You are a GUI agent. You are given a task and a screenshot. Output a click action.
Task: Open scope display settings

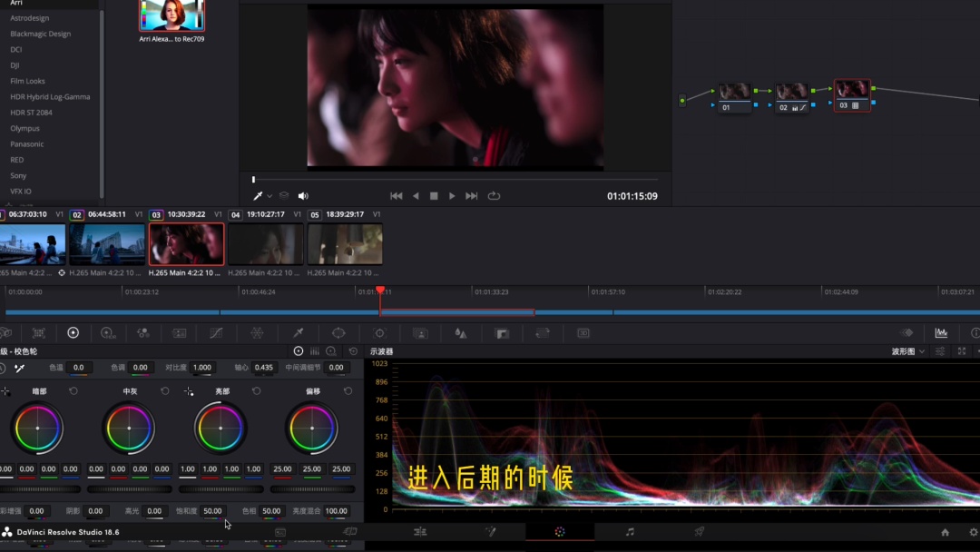point(940,351)
